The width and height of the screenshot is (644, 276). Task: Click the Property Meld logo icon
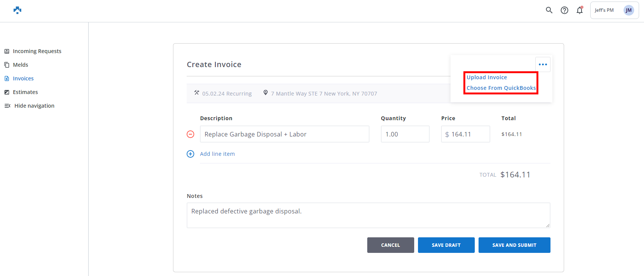pos(17,10)
